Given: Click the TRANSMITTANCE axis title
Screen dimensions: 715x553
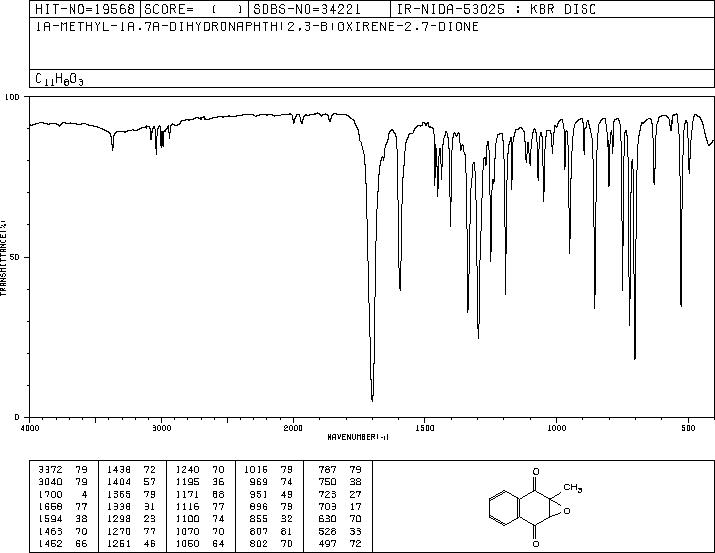Looking at the screenshot, I should coord(3,258).
